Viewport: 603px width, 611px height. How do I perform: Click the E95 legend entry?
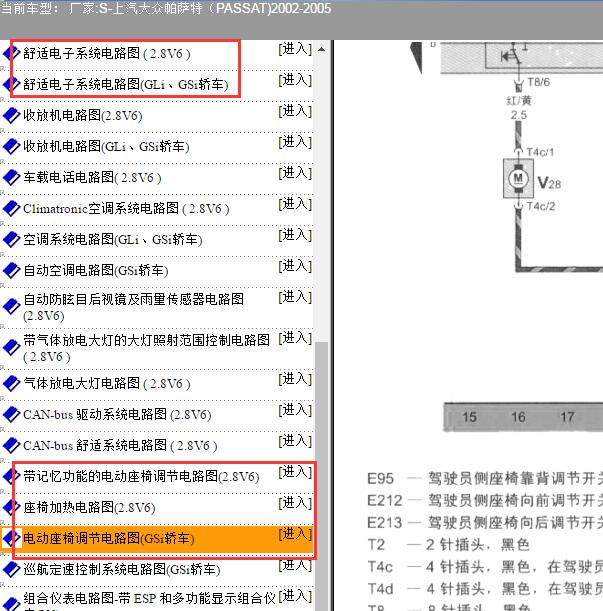tap(485, 478)
